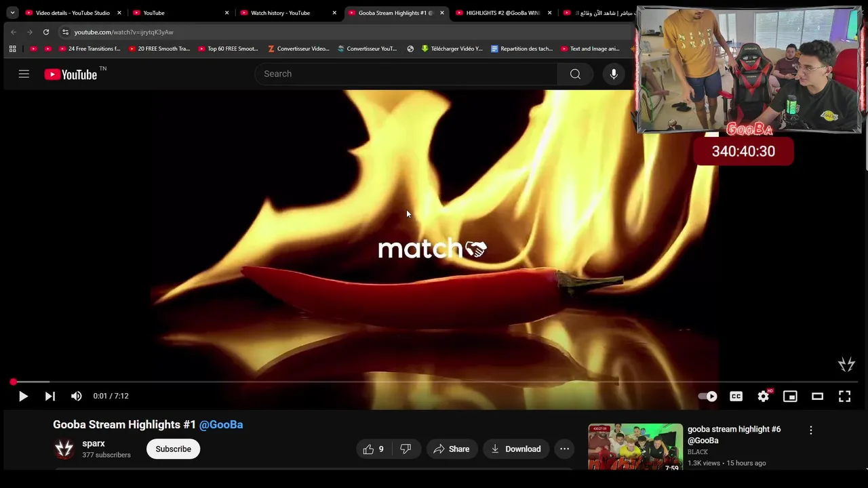Download the video
Viewport: 868px width, 488px height.
tap(516, 449)
